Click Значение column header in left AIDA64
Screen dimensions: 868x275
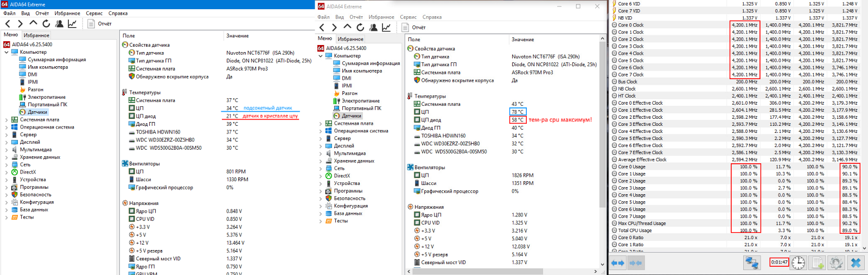tap(238, 36)
